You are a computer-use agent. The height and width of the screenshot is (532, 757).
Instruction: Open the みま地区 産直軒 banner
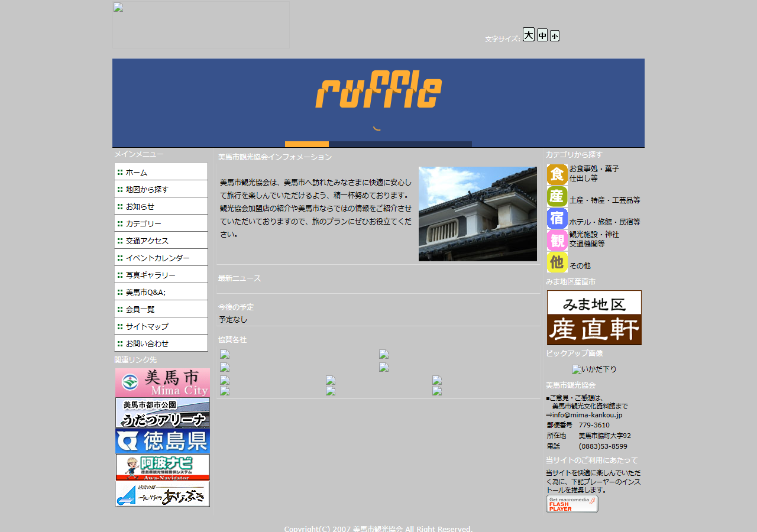pyautogui.click(x=594, y=317)
